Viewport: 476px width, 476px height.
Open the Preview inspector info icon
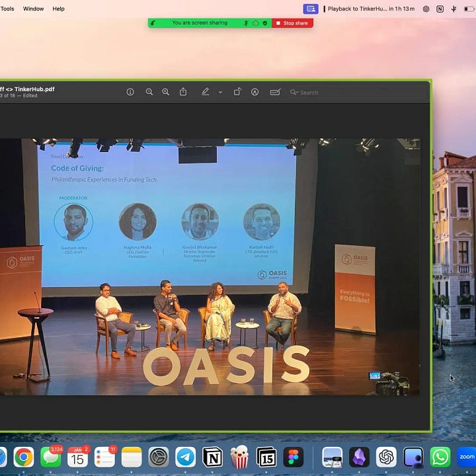pyautogui.click(x=130, y=92)
